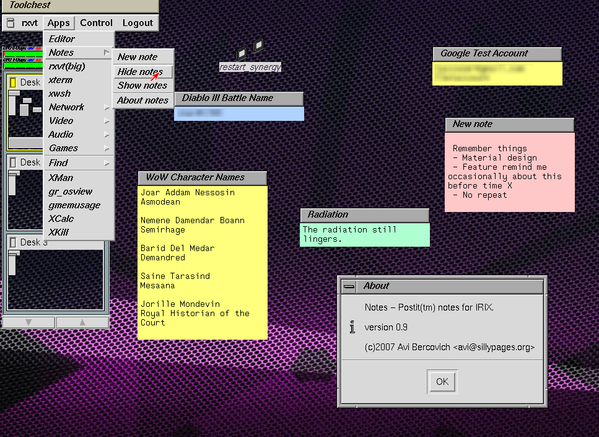This screenshot has height=437, width=599.
Task: Open the About dialog window menu button
Action: coord(349,286)
